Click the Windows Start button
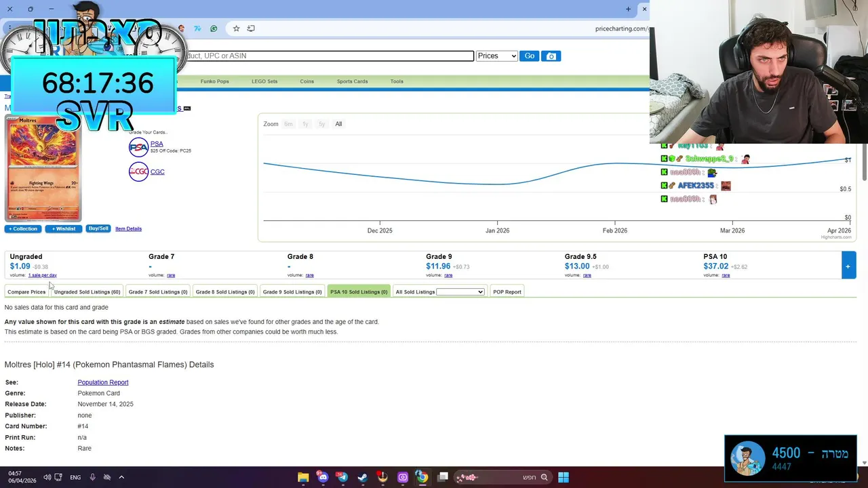The height and width of the screenshot is (488, 868). (x=564, y=477)
